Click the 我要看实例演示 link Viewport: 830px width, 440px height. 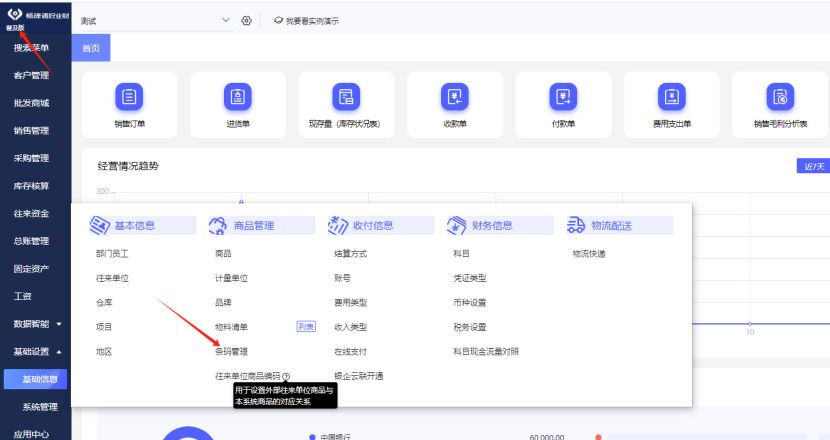pos(306,21)
